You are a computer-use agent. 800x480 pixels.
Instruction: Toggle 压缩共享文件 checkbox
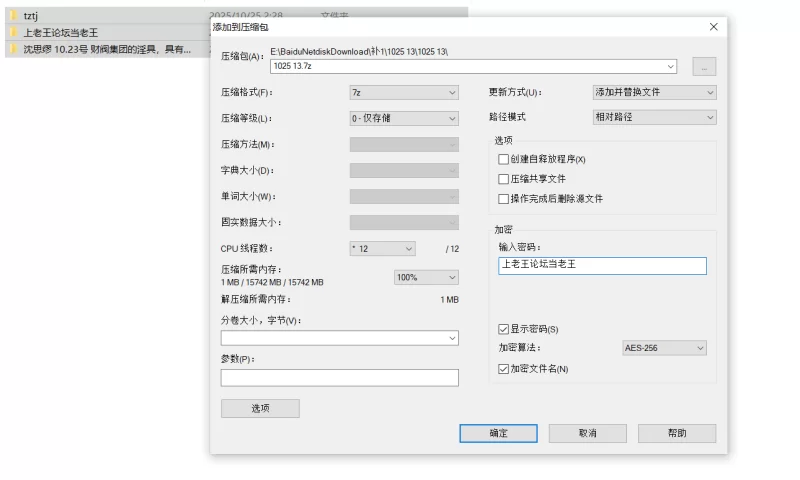pos(503,179)
